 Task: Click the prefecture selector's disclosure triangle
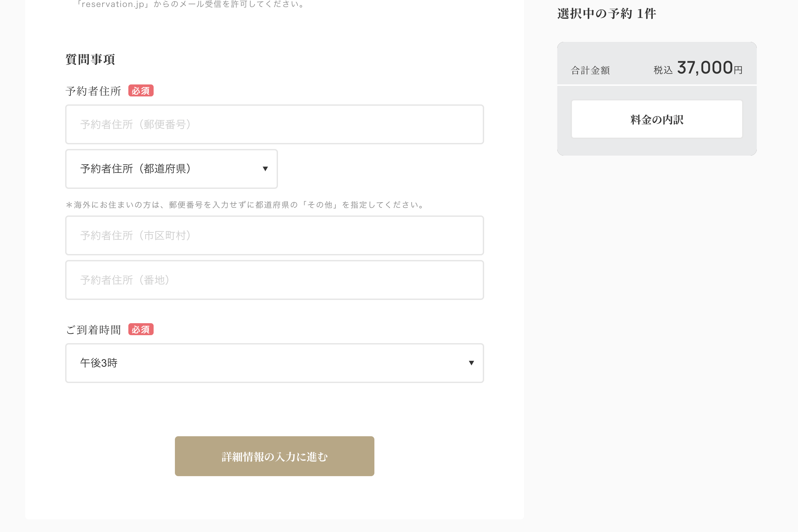(x=265, y=169)
